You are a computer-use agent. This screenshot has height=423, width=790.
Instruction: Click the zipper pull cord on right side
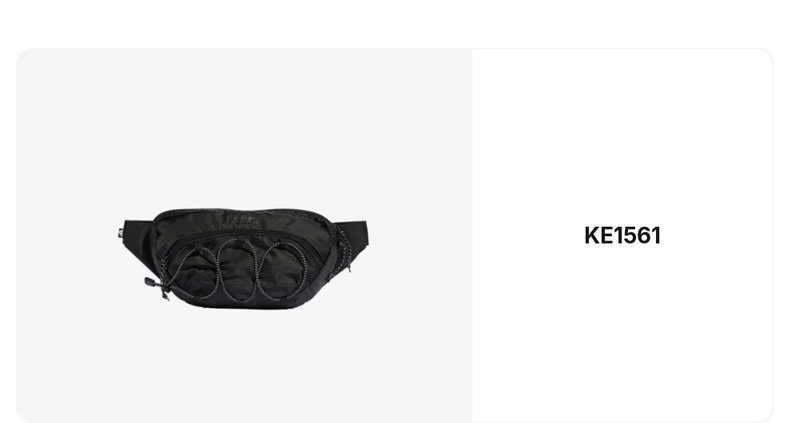click(x=346, y=252)
